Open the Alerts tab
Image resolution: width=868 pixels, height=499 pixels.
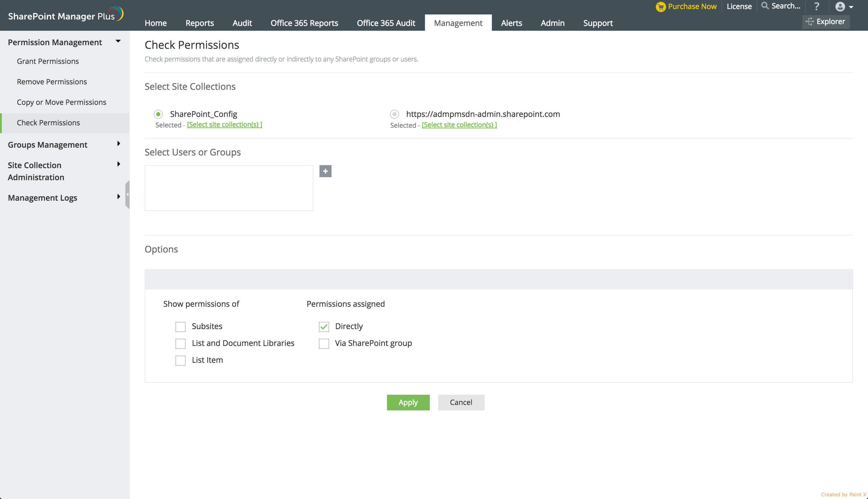(x=511, y=23)
